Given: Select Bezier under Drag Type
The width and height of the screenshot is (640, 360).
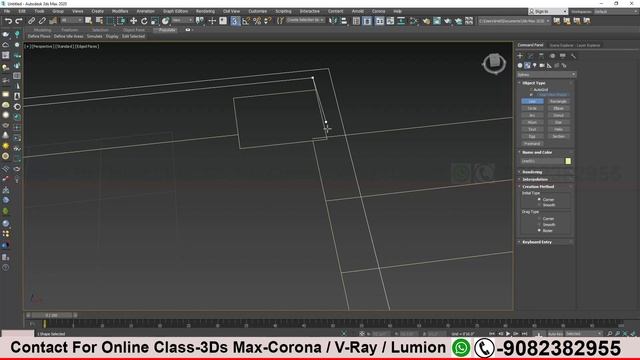Looking at the screenshot, I should (539, 231).
